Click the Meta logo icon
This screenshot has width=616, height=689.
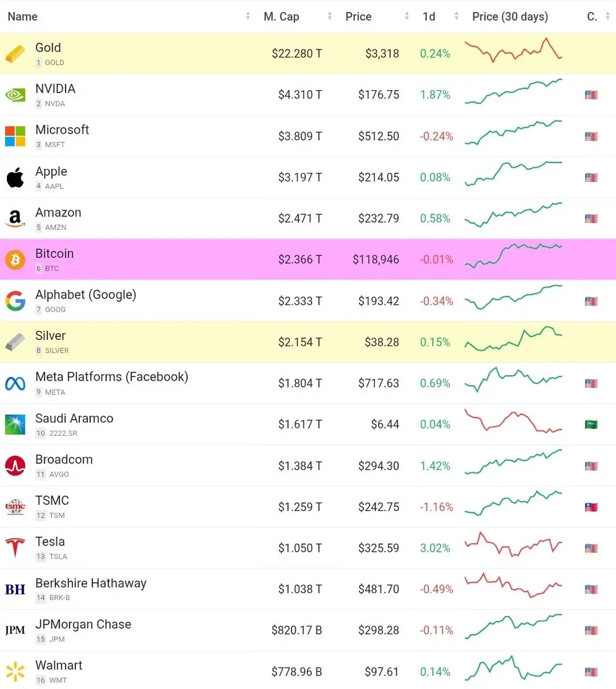tap(16, 384)
